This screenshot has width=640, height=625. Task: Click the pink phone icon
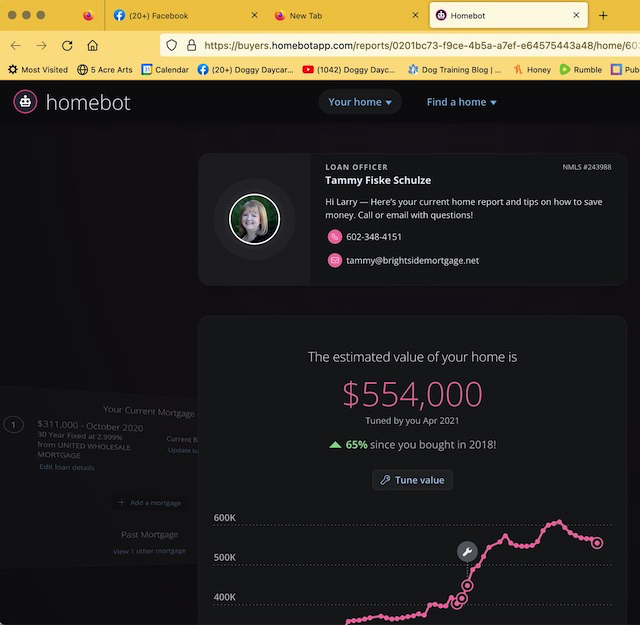(x=335, y=237)
